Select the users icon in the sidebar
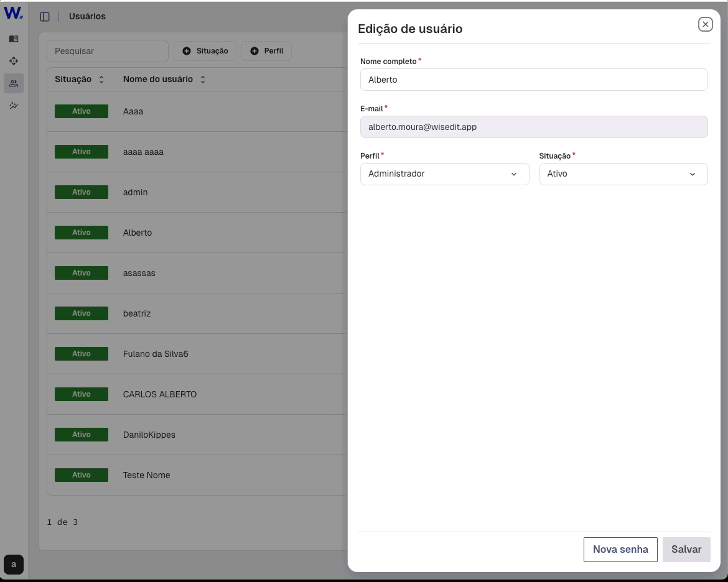Image resolution: width=728 pixels, height=582 pixels. 14,83
